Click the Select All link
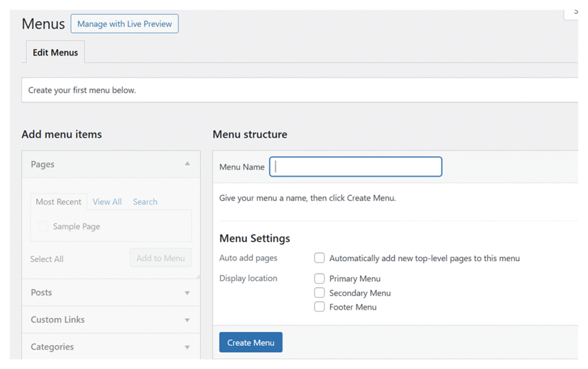 (47, 259)
